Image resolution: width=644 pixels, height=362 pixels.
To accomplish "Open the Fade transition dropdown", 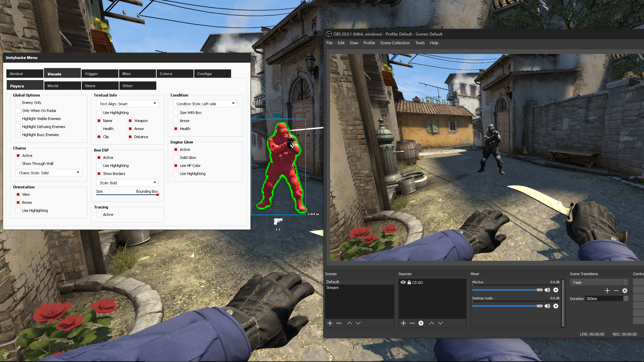I will (x=598, y=283).
